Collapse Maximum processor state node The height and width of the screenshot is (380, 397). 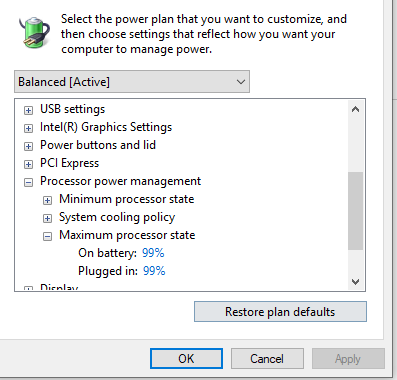click(x=48, y=236)
